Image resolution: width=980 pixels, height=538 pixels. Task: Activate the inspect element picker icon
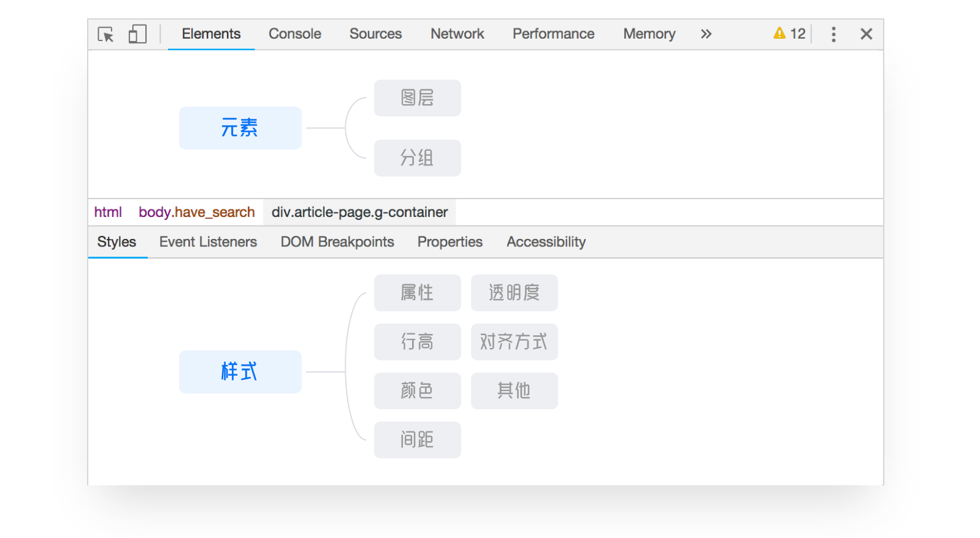click(x=105, y=34)
